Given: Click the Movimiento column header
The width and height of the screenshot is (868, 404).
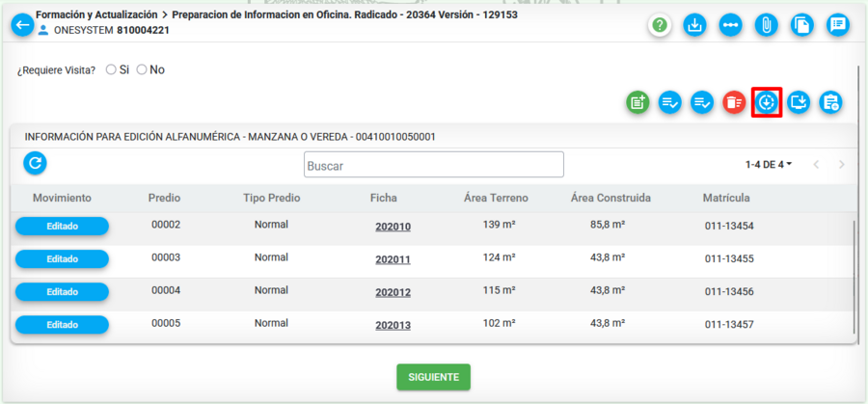Looking at the screenshot, I should click(62, 198).
